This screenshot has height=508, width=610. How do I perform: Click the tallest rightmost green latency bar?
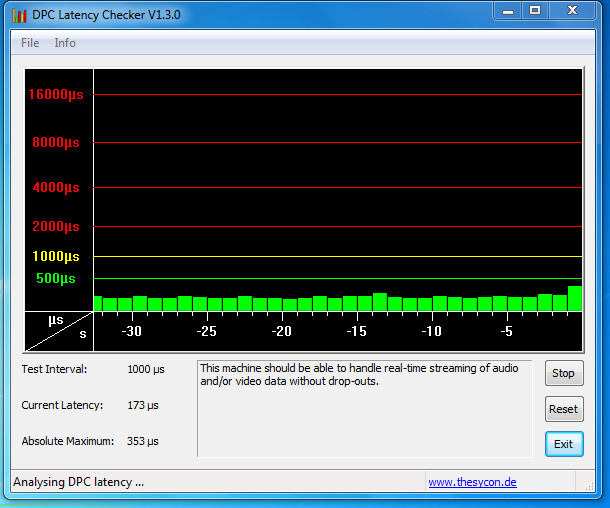(x=575, y=298)
